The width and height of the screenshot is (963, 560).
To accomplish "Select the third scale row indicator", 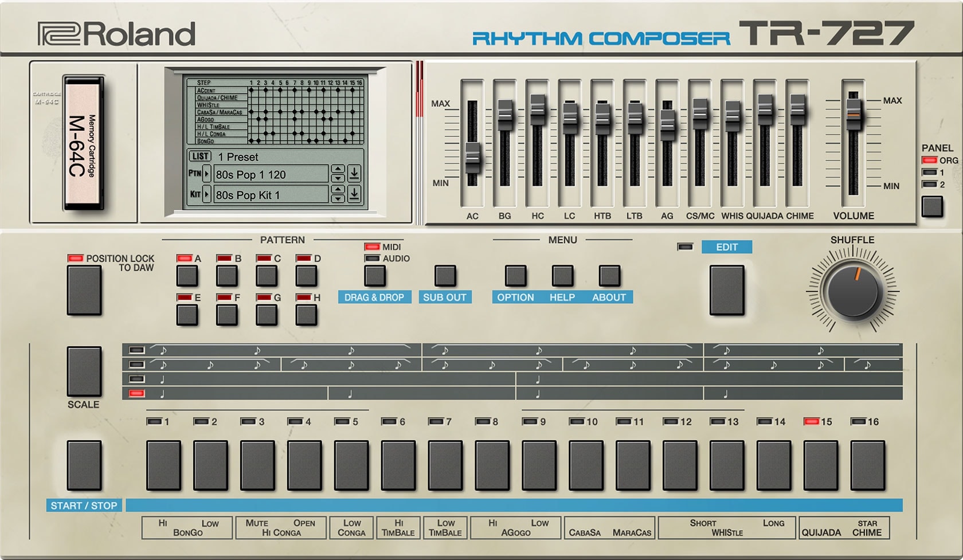I will [x=137, y=379].
